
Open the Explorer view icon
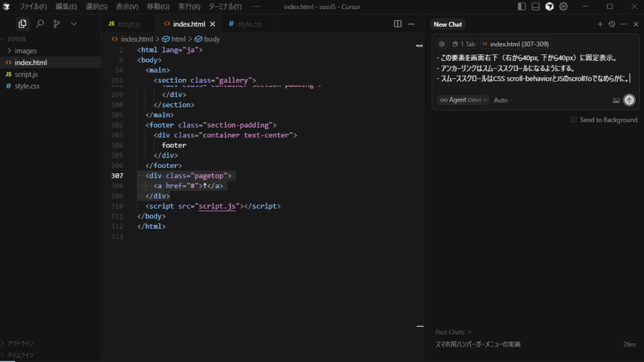point(22,24)
